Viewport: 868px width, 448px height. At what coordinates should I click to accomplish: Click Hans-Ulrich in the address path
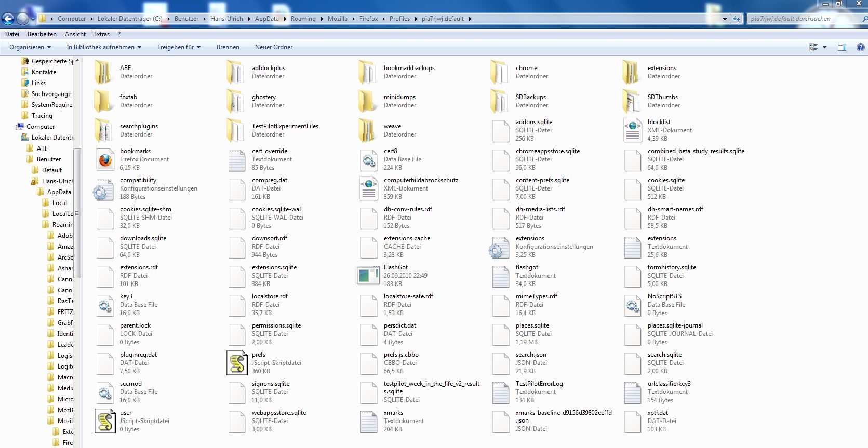(x=226, y=19)
